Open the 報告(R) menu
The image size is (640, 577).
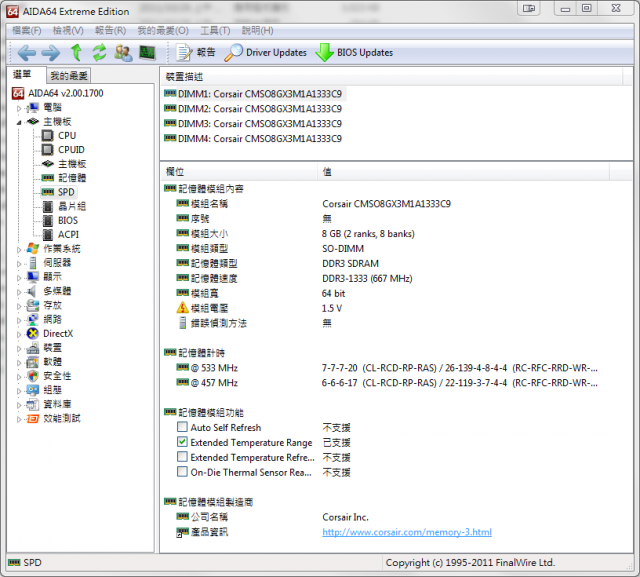pyautogui.click(x=110, y=31)
